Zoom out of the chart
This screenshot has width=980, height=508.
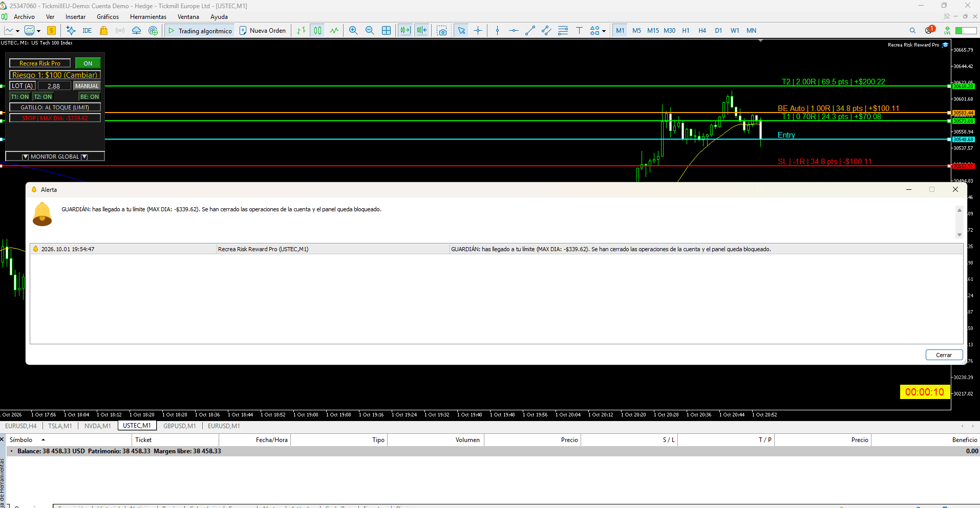pos(370,31)
